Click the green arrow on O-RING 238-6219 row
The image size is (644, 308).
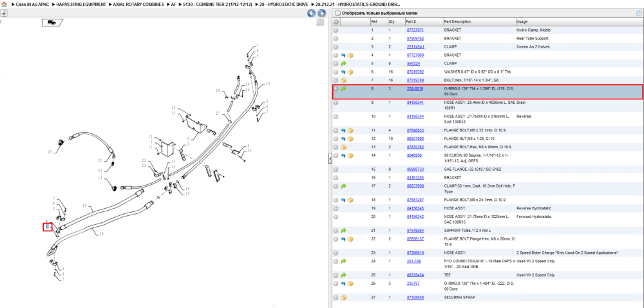(343, 89)
